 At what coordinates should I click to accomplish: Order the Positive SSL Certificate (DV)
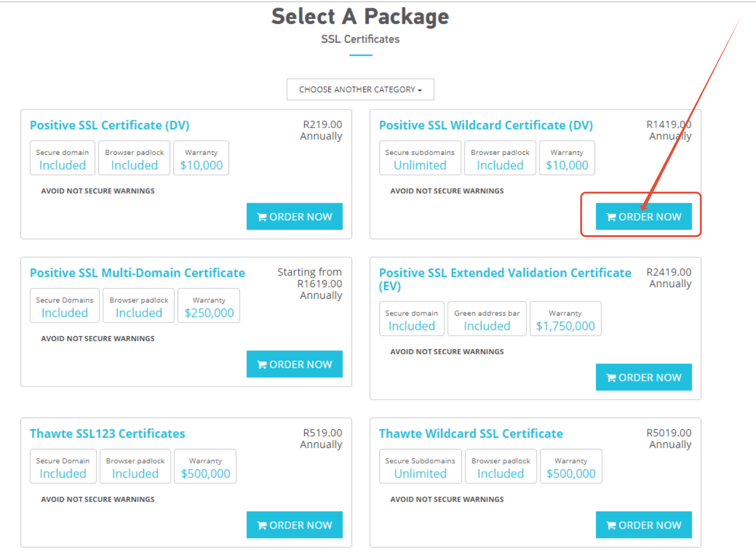[295, 216]
